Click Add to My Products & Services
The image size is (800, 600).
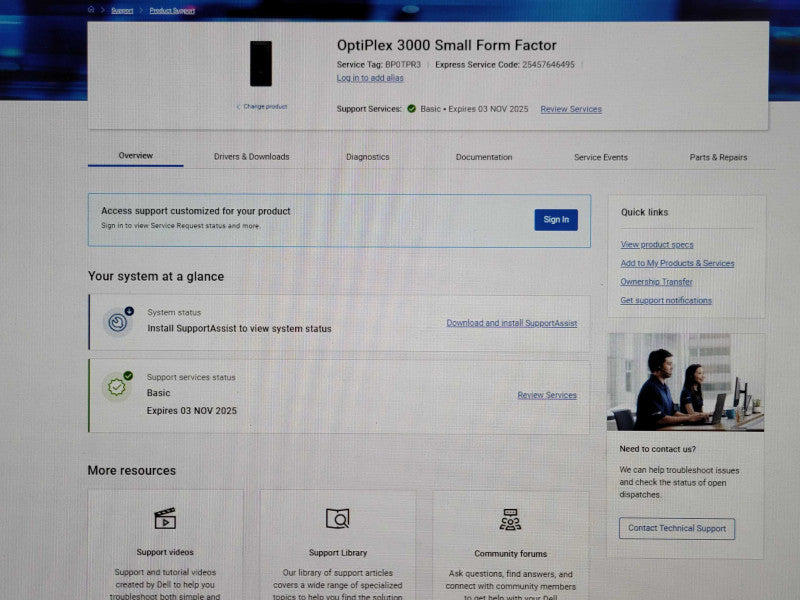click(677, 263)
